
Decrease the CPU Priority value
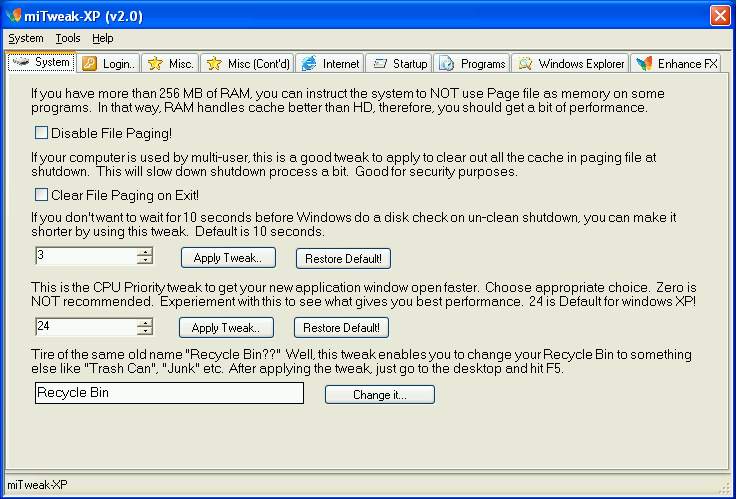click(x=145, y=331)
